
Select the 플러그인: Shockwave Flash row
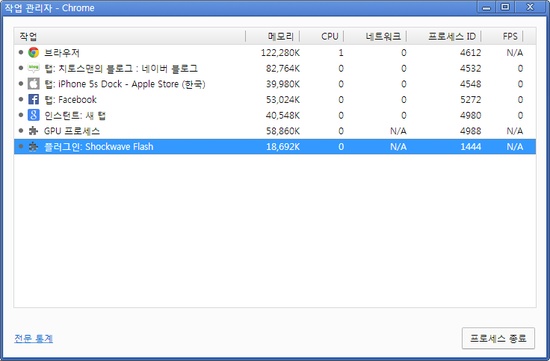(275, 147)
